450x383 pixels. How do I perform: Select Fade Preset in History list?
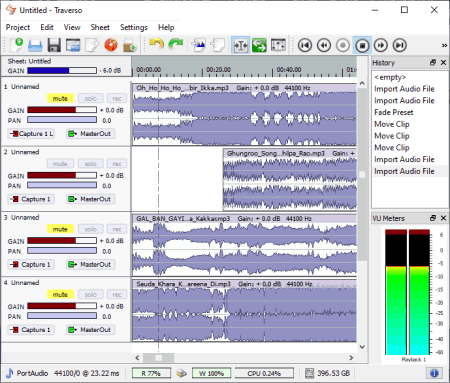click(x=394, y=112)
